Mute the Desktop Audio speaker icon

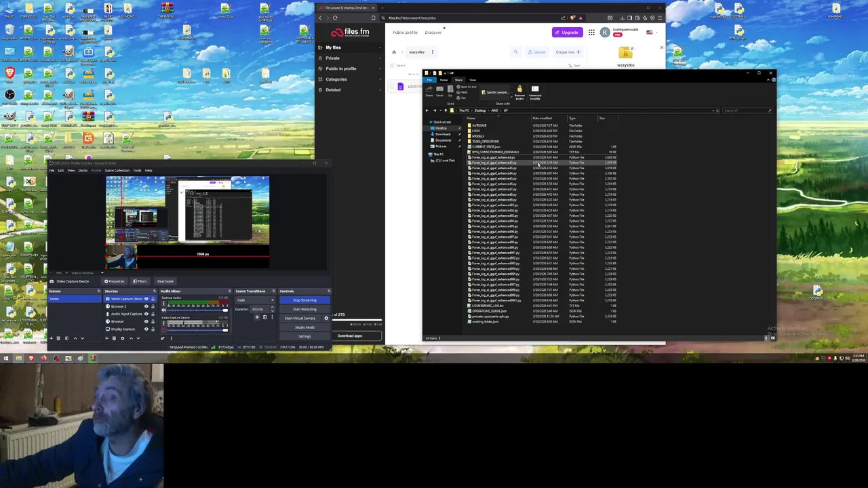click(x=163, y=310)
